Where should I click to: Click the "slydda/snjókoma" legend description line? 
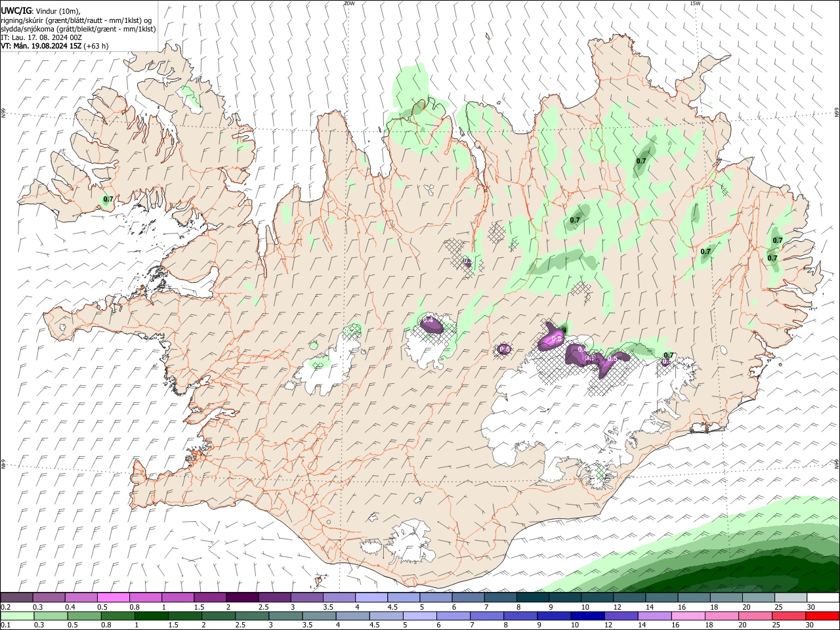78,28
